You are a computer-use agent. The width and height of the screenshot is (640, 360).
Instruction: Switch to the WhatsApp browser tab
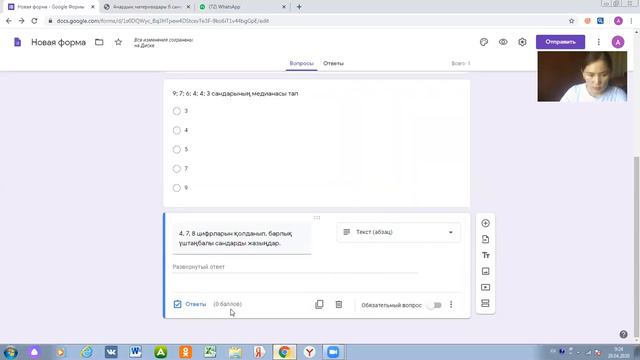pos(242,7)
